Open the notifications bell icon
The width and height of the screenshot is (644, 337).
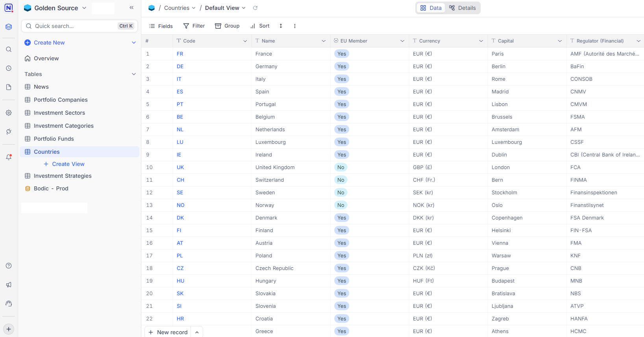(x=9, y=157)
